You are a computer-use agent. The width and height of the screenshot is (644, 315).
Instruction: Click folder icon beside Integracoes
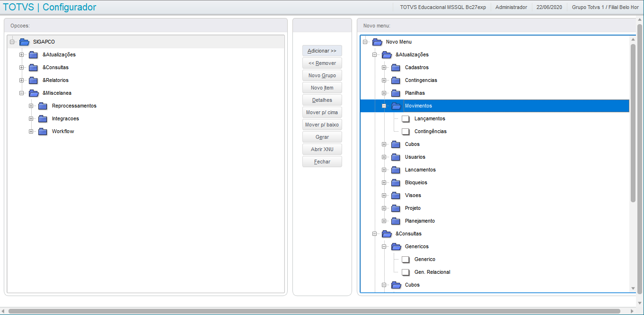pos(43,118)
